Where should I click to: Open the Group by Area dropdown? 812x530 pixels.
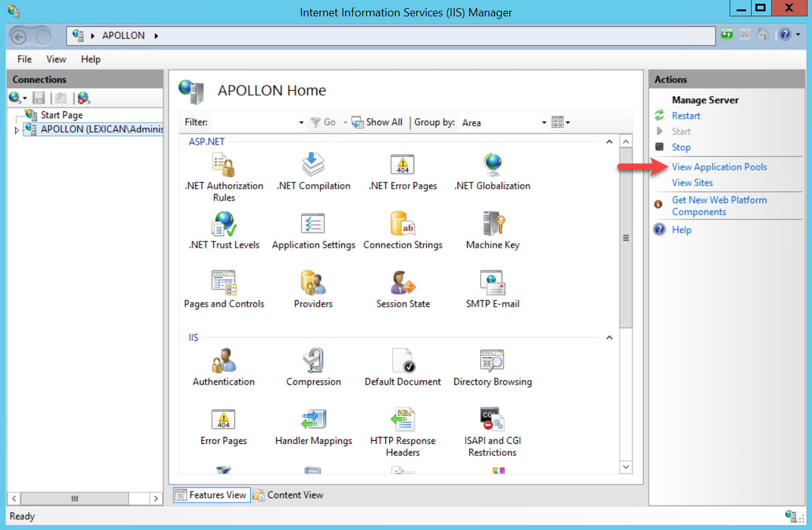[503, 123]
